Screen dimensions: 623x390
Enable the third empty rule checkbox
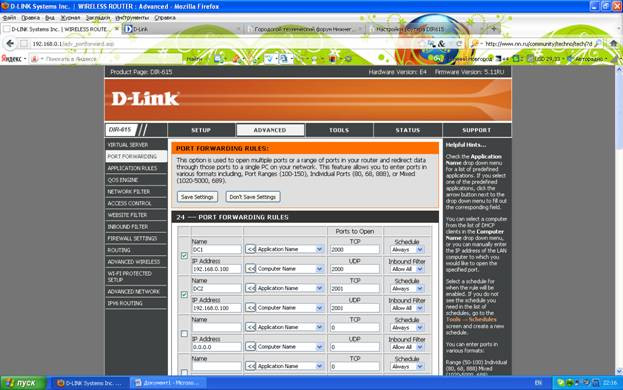pyautogui.click(x=184, y=334)
